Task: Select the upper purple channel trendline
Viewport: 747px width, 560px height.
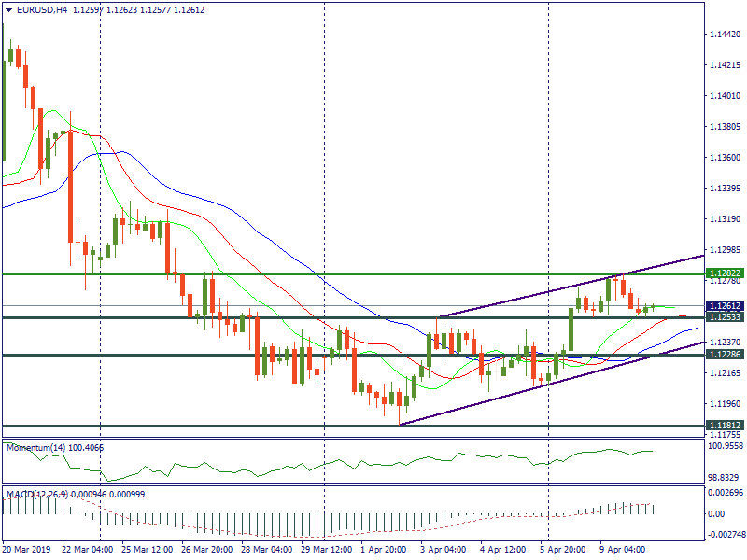Action: pos(560,290)
